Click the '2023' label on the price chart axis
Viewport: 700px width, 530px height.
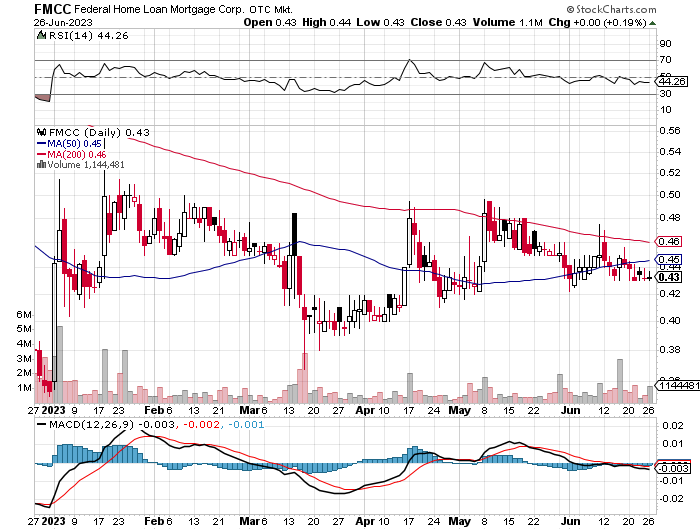[53, 410]
